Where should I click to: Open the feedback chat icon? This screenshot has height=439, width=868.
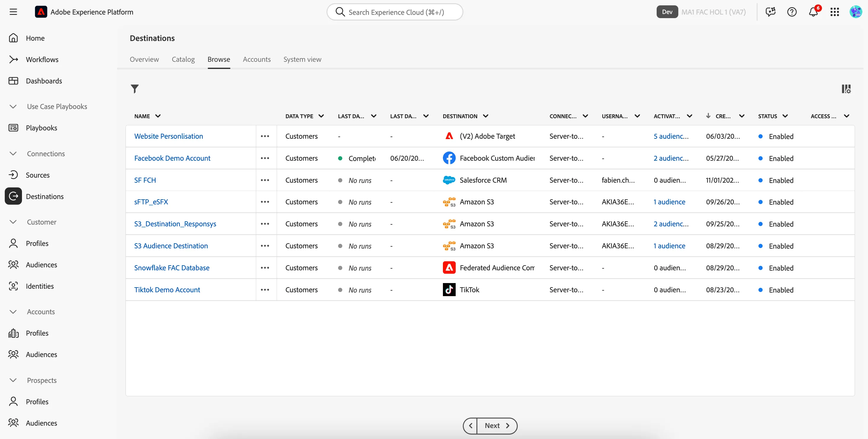pyautogui.click(x=770, y=12)
